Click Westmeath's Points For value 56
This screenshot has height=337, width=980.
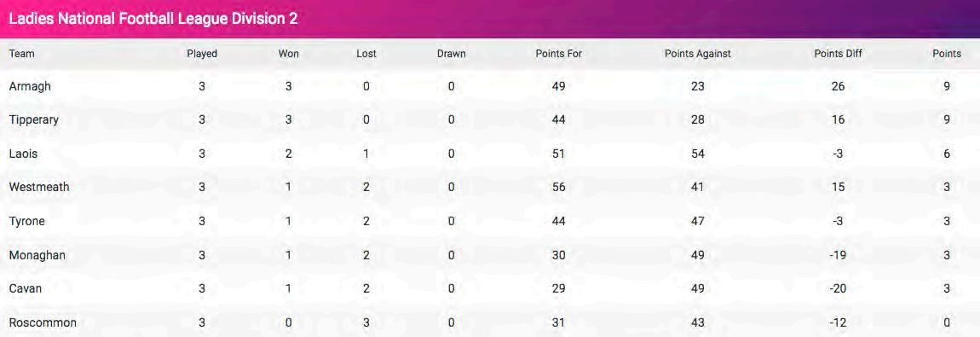[x=559, y=187]
